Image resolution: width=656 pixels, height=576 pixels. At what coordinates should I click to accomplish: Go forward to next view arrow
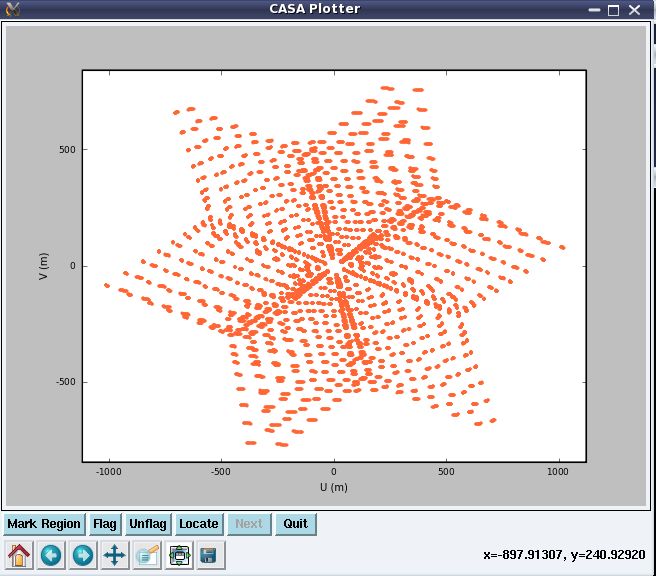[x=83, y=555]
